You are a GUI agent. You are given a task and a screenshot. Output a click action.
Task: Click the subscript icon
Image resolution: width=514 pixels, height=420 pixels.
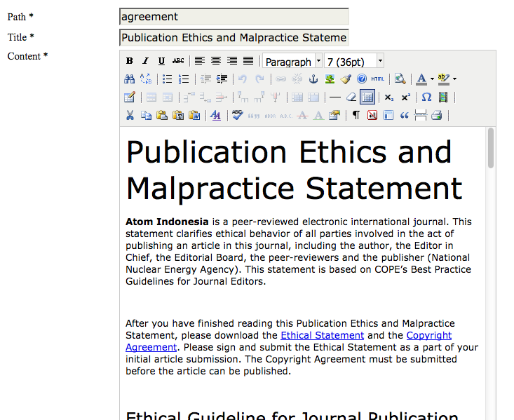pos(389,97)
